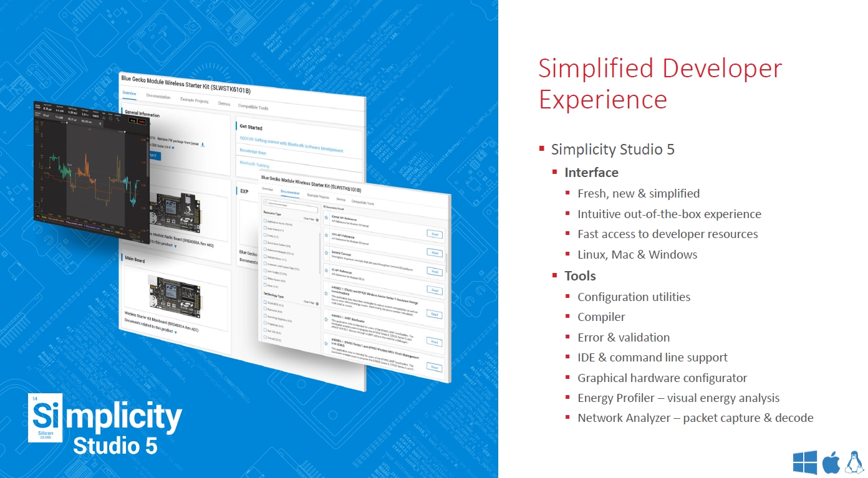Check the Reference Manuals filter
868x478 pixels.
click(x=265, y=249)
